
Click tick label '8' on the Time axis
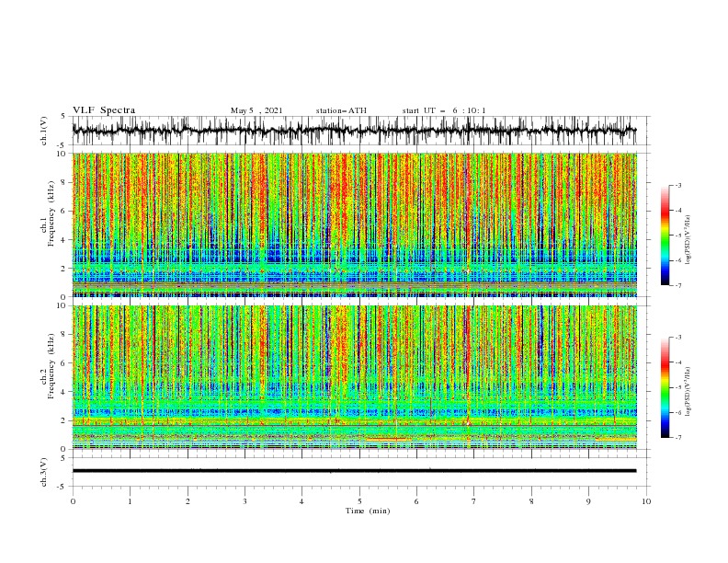click(531, 501)
